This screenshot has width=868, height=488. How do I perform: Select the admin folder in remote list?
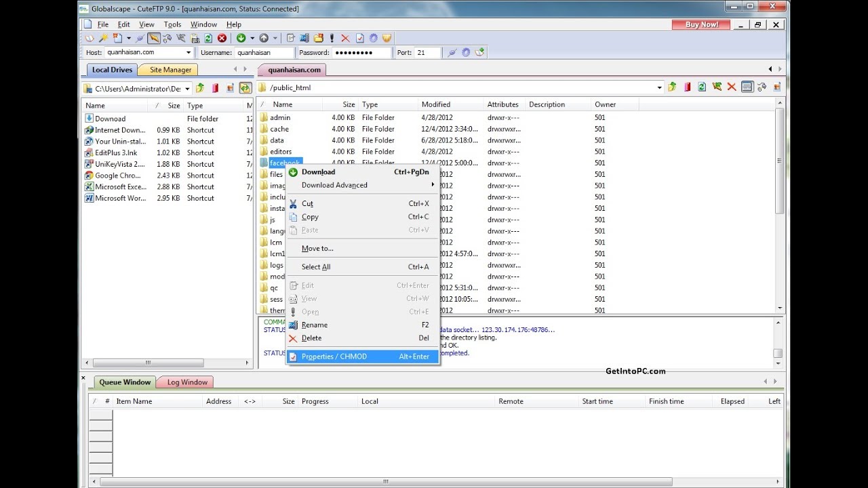click(x=280, y=117)
